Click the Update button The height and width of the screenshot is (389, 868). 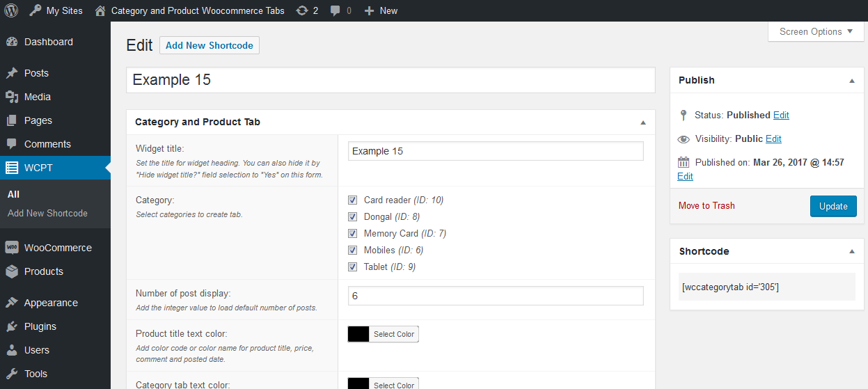click(833, 206)
